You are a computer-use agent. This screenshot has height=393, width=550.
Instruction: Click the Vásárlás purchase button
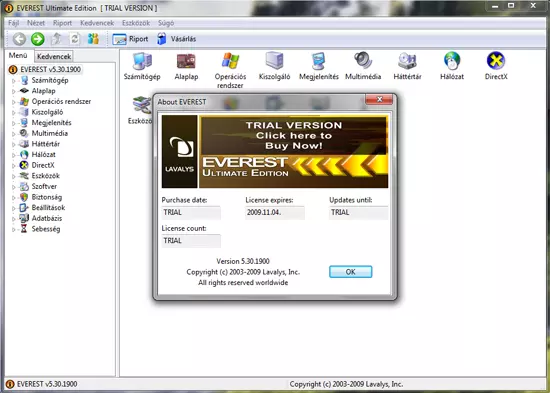[176, 39]
